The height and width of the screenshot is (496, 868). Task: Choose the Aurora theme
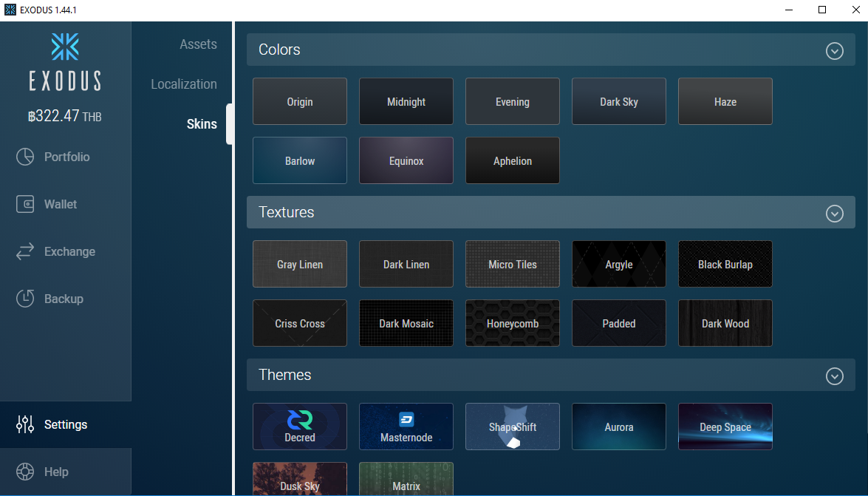[x=619, y=427]
